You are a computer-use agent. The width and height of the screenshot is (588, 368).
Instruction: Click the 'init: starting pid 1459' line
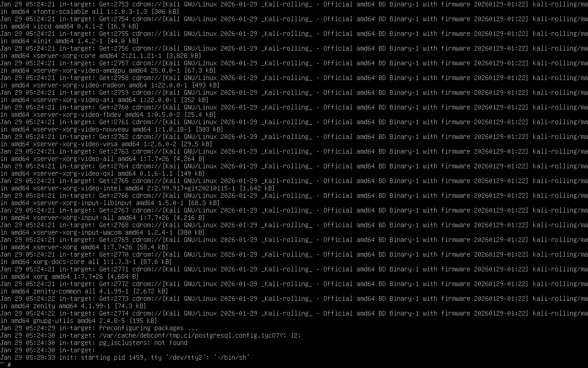(125, 357)
